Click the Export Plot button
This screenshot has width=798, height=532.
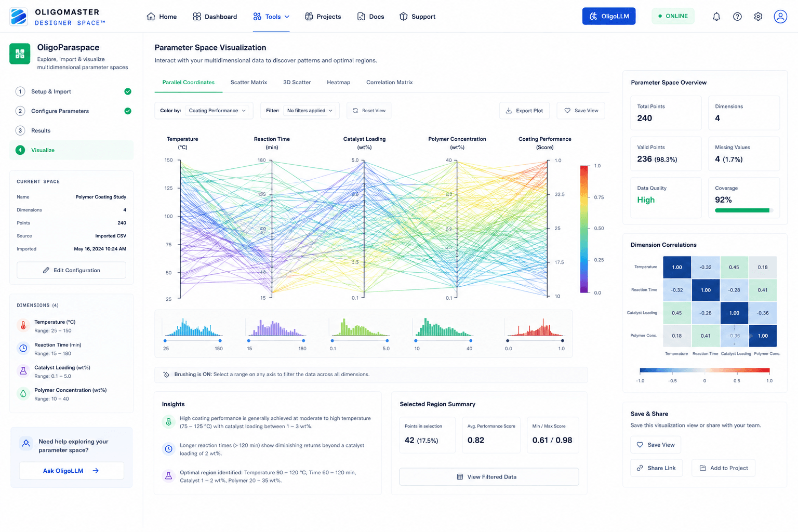524,111
